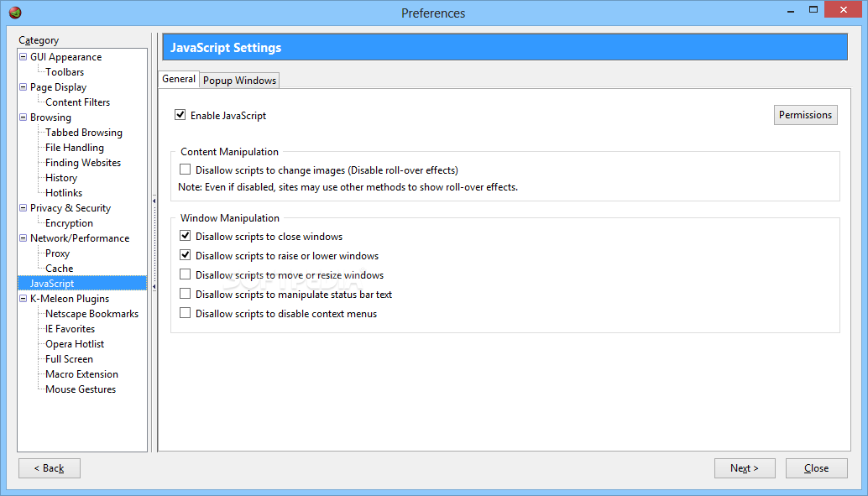Collapse the Page Display tree node

pyautogui.click(x=24, y=87)
